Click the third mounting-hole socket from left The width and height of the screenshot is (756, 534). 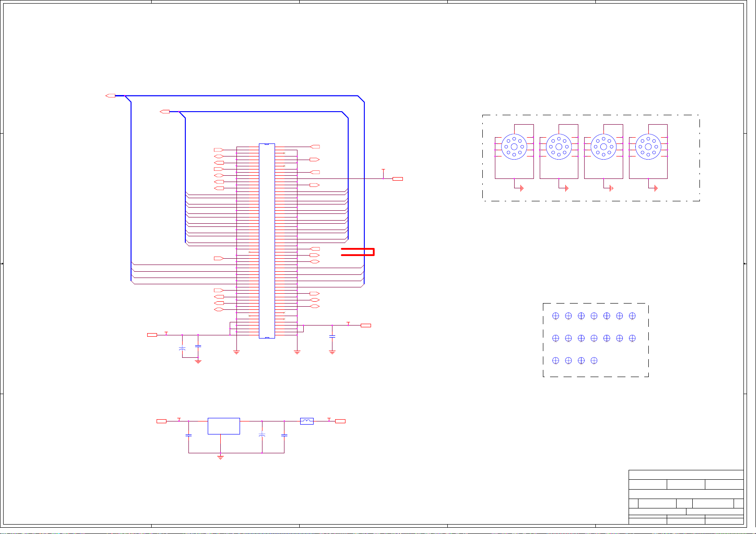pos(603,147)
